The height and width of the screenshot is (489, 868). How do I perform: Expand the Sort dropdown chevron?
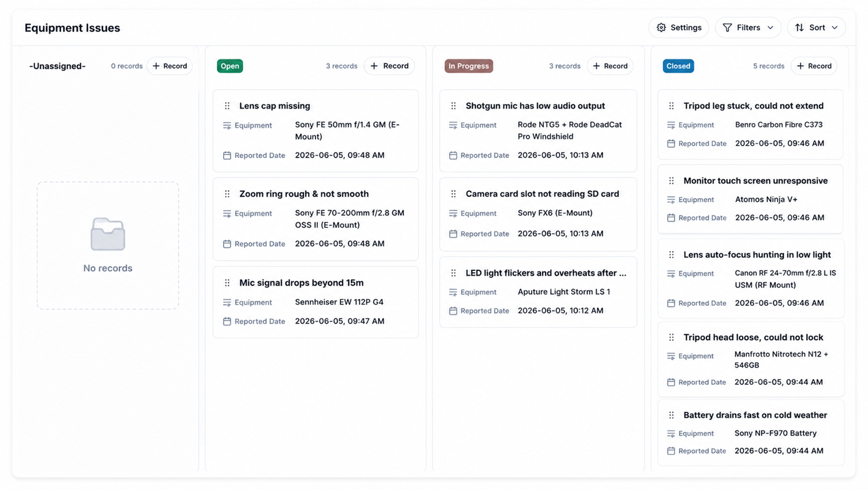coord(834,27)
